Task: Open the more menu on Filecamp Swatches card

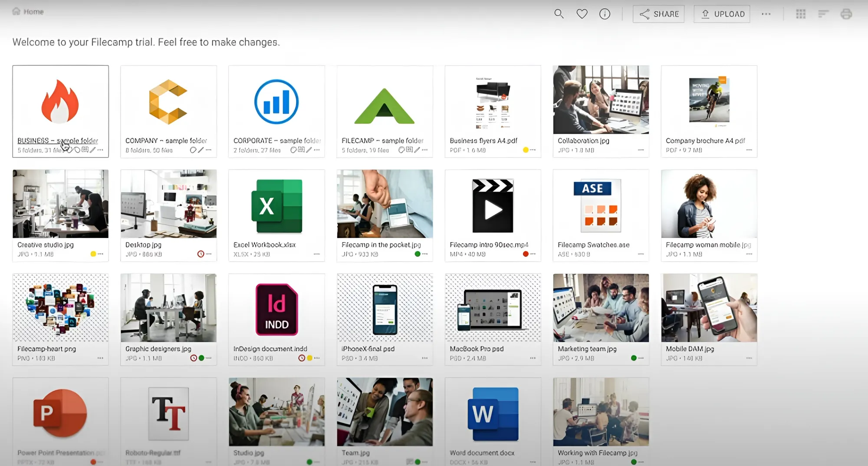Action: (641, 254)
